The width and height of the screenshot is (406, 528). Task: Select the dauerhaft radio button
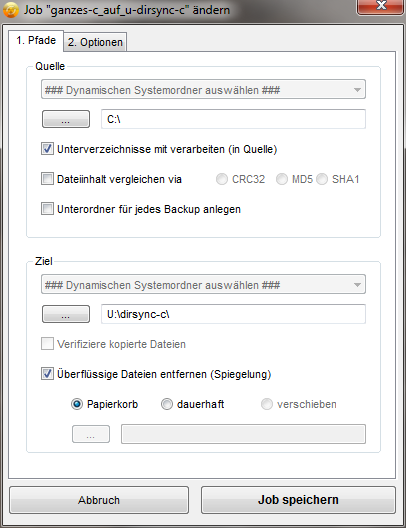pos(167,404)
